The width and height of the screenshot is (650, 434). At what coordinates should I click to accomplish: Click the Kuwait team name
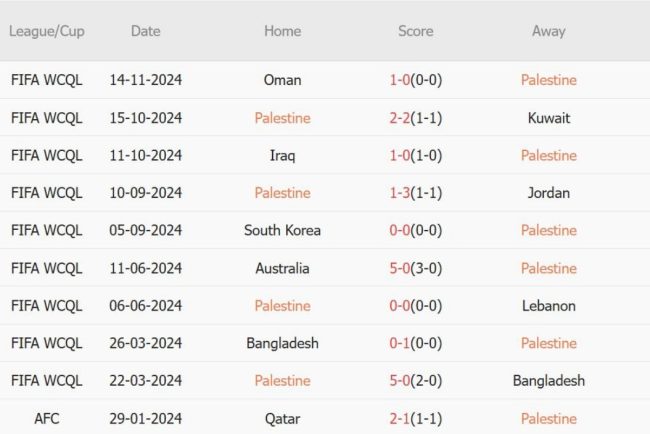548,118
